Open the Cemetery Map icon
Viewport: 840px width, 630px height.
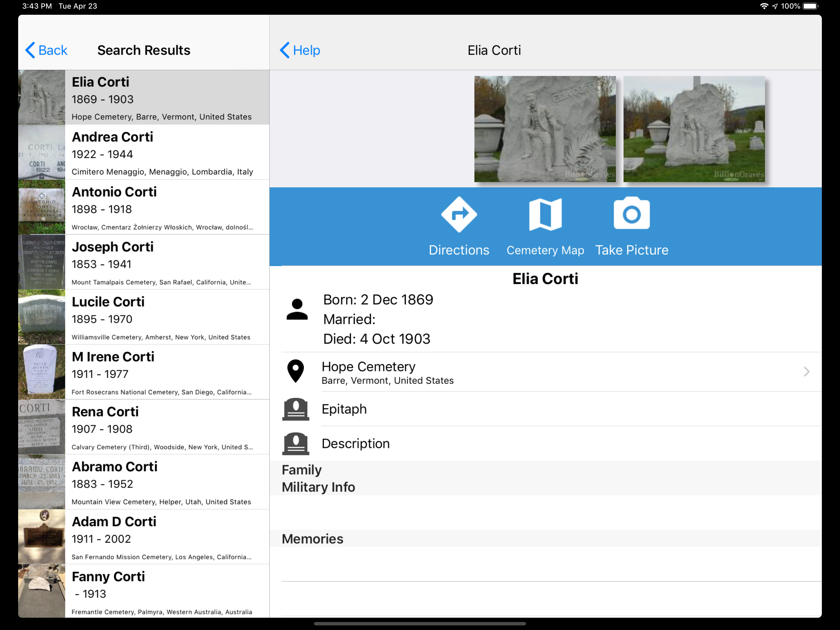pyautogui.click(x=545, y=215)
